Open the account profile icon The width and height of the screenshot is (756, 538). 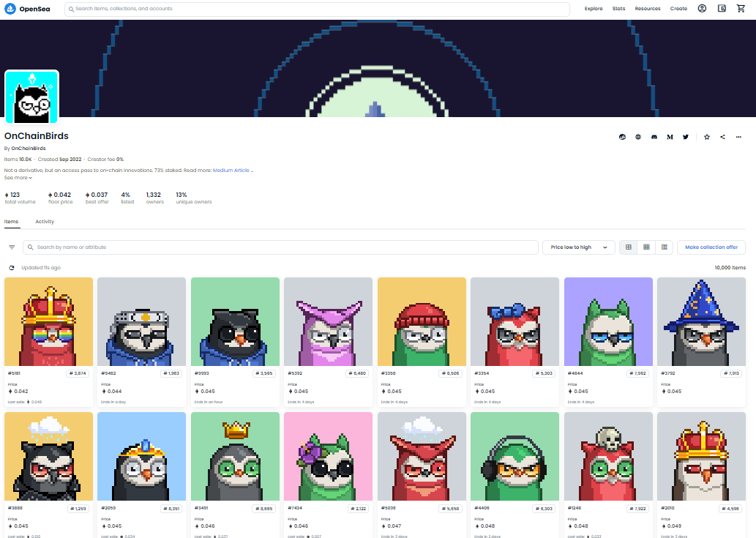tap(702, 8)
